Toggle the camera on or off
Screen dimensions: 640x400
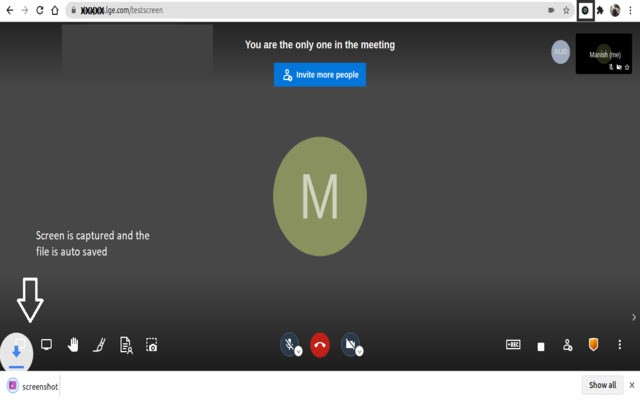(x=351, y=345)
